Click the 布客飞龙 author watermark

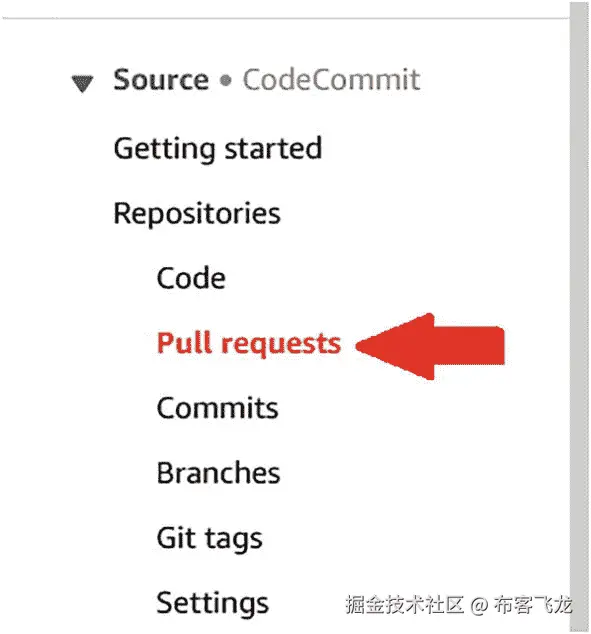point(533,605)
